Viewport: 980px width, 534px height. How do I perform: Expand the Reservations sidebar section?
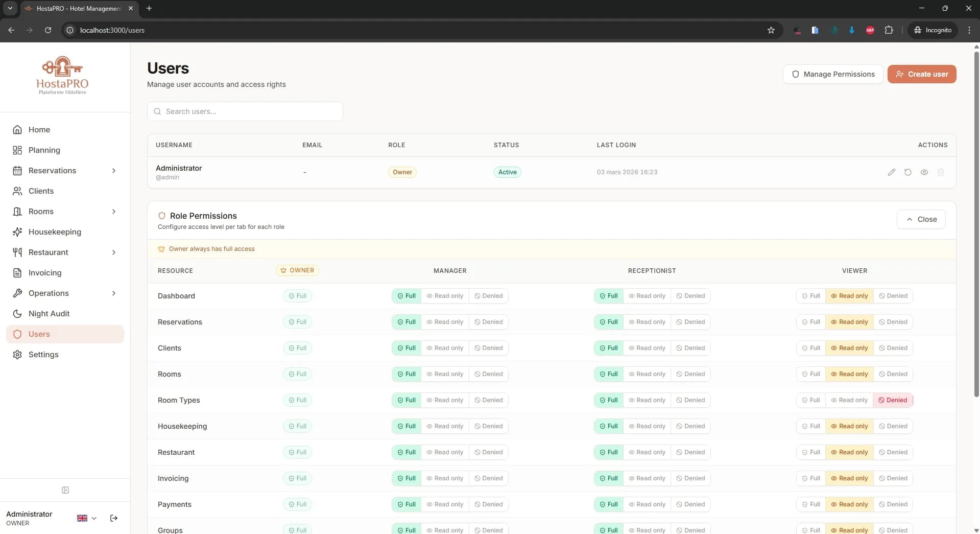[x=114, y=171]
